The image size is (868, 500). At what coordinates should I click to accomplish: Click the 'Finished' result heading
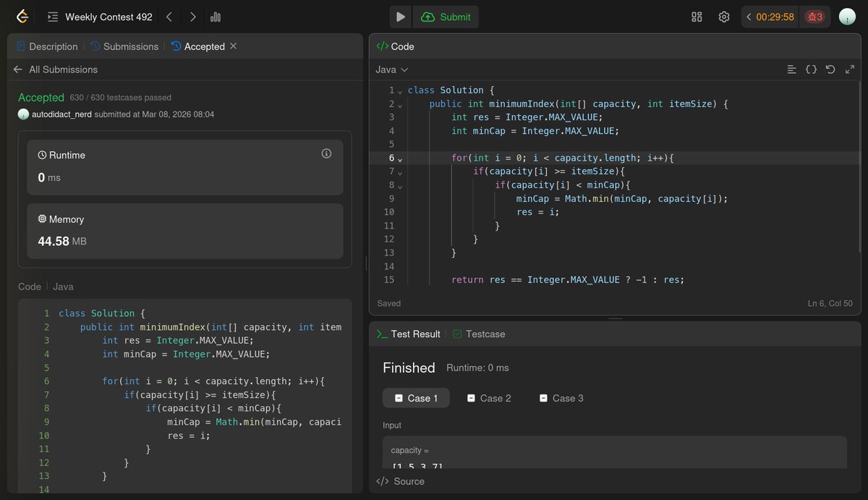[409, 368]
